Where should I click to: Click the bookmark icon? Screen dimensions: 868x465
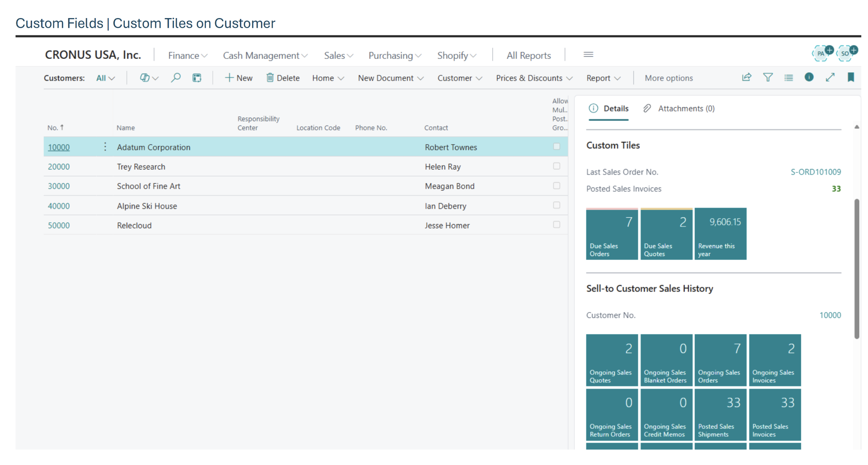[x=851, y=77]
